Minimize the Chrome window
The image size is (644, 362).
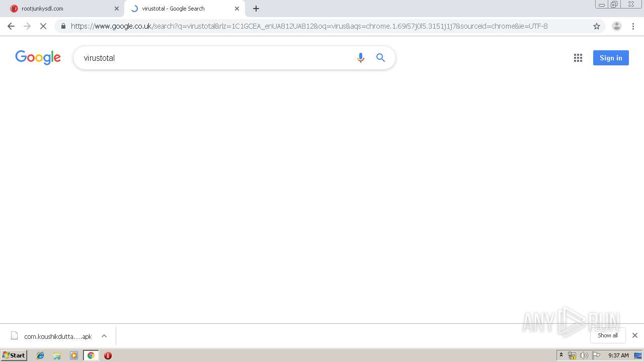pyautogui.click(x=602, y=4)
